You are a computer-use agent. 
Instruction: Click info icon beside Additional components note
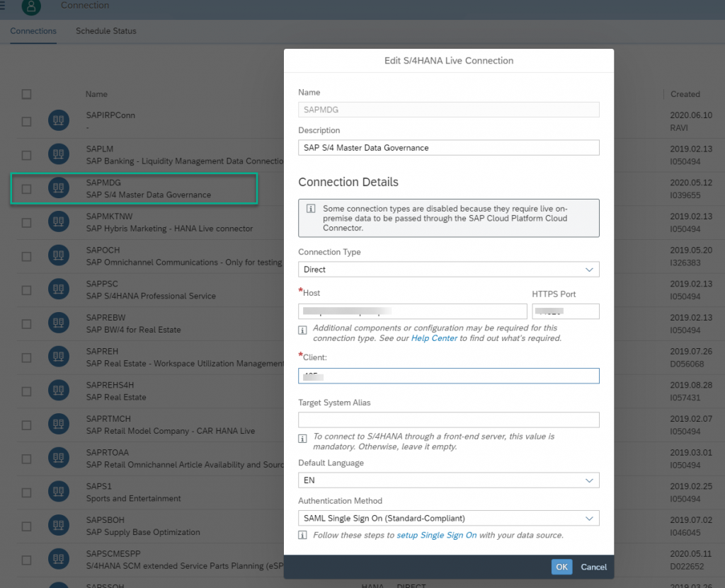[x=302, y=330]
